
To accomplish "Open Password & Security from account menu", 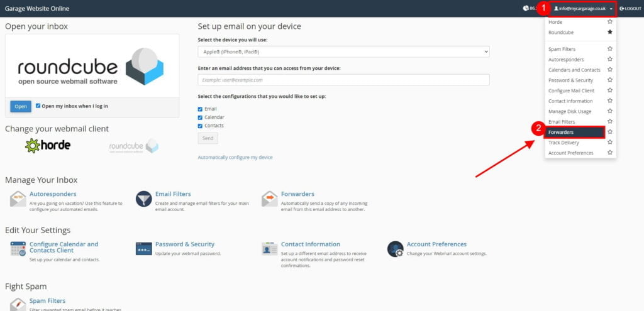I will point(570,80).
